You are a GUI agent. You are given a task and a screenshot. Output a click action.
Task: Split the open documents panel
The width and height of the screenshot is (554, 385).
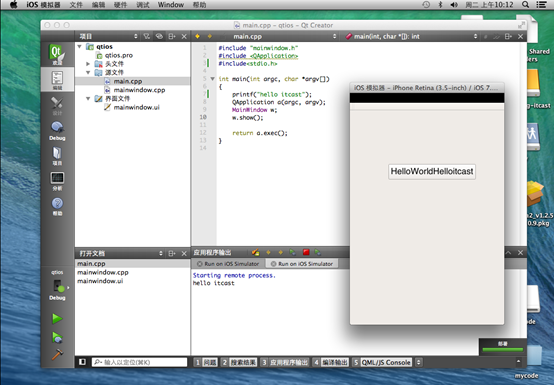pos(172,253)
